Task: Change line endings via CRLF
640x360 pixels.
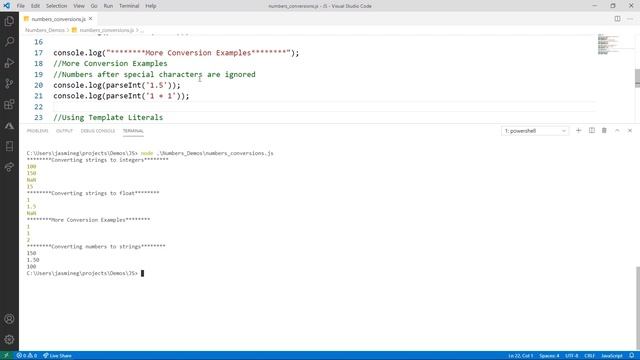Action: coord(589,356)
